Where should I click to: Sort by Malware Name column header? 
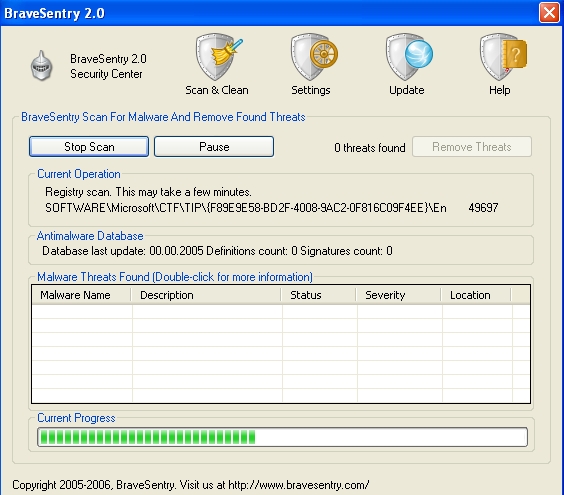81,295
